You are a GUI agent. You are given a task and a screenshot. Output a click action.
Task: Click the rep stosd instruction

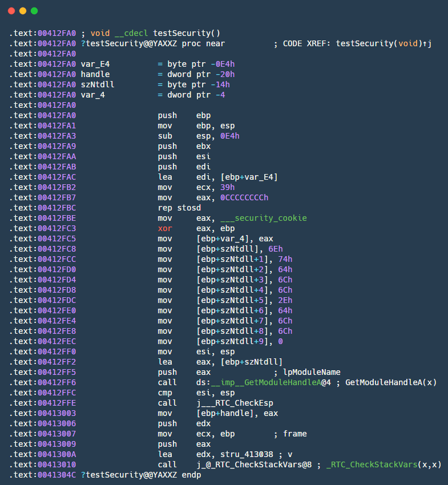click(x=179, y=208)
